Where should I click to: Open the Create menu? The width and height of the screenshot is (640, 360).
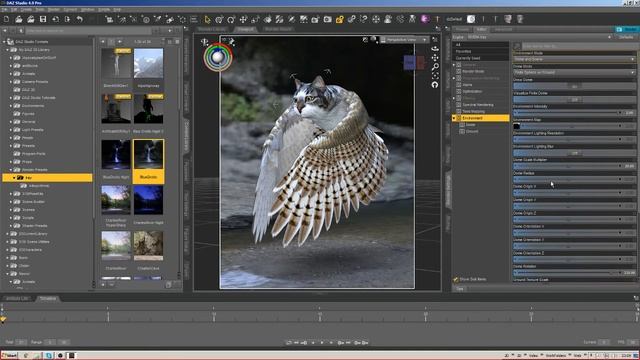pyautogui.click(x=26, y=9)
